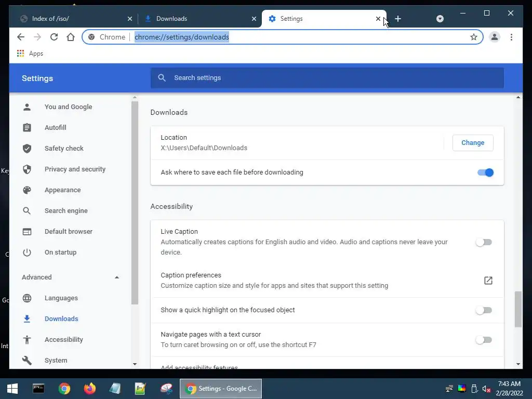Toggle quick highlight on focused object
Viewport: 532px width, 399px height.
(484, 310)
